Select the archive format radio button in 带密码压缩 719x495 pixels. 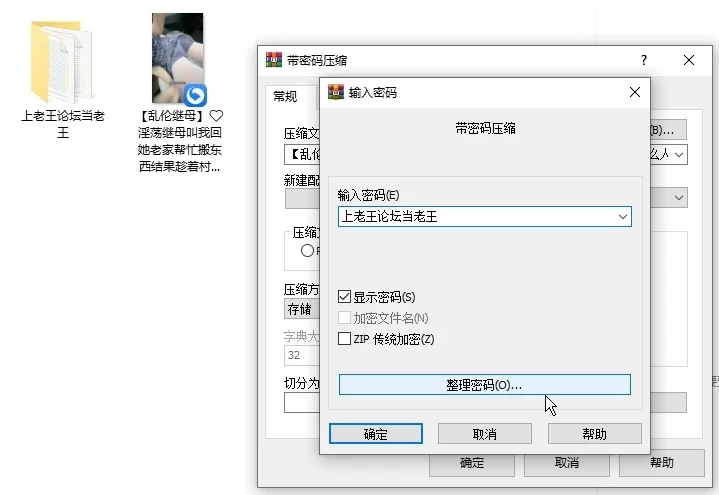(x=307, y=250)
